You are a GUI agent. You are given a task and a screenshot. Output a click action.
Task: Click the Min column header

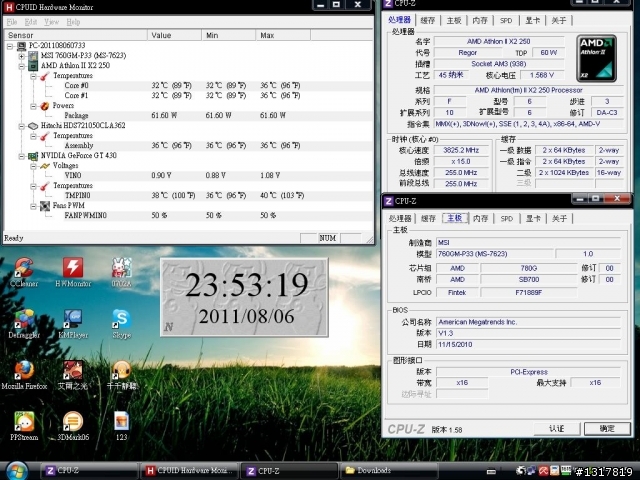coord(229,35)
